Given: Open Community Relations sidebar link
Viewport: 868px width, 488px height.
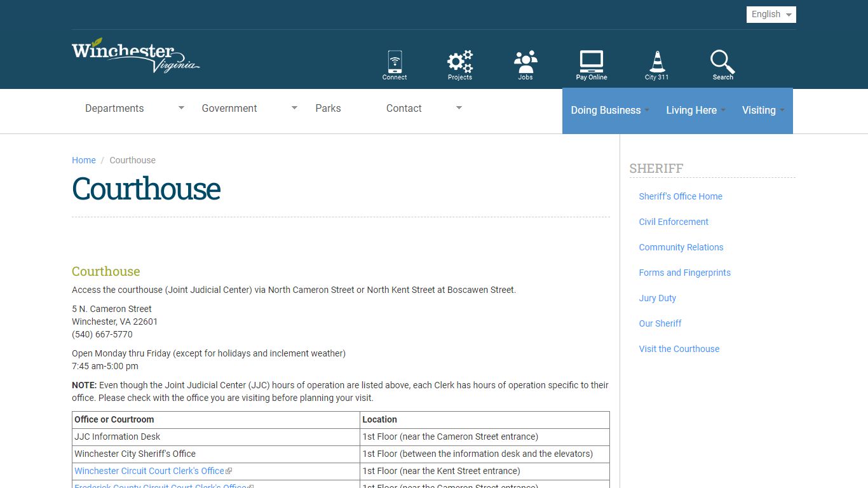Looking at the screenshot, I should 681,247.
